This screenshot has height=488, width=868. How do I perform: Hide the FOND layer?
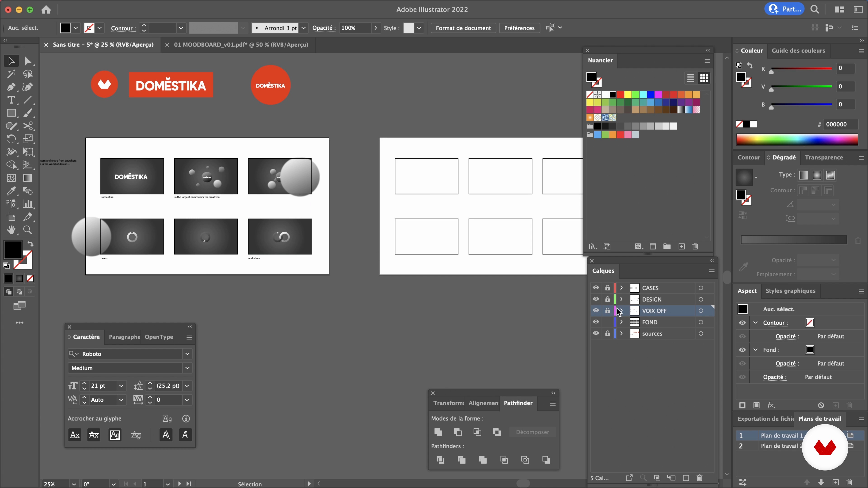[596, 322]
